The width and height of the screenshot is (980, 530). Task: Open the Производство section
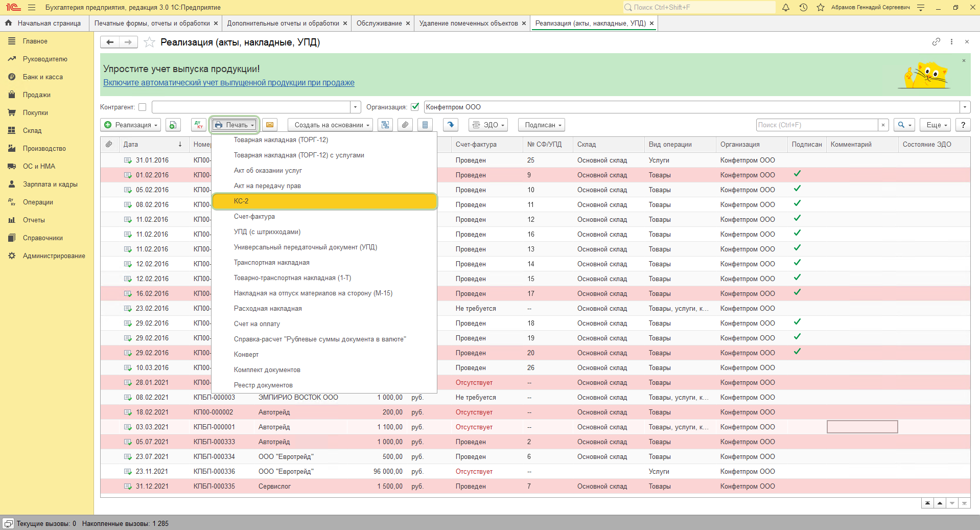(x=44, y=149)
